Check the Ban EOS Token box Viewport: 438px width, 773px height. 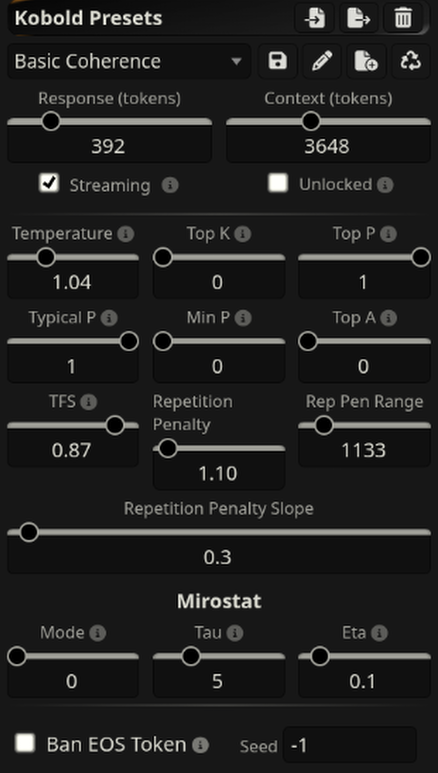pos(25,743)
